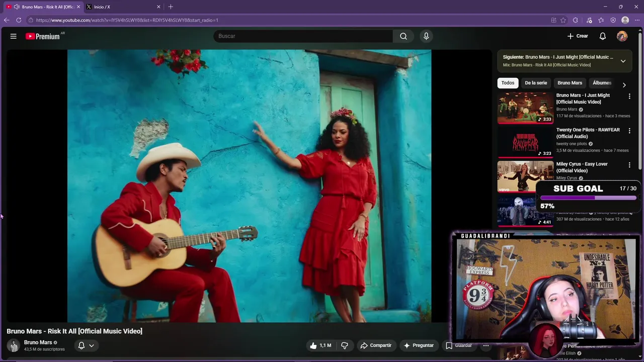Open favorites list star icon
Viewport: 644px width, 362px height.
pyautogui.click(x=601, y=20)
